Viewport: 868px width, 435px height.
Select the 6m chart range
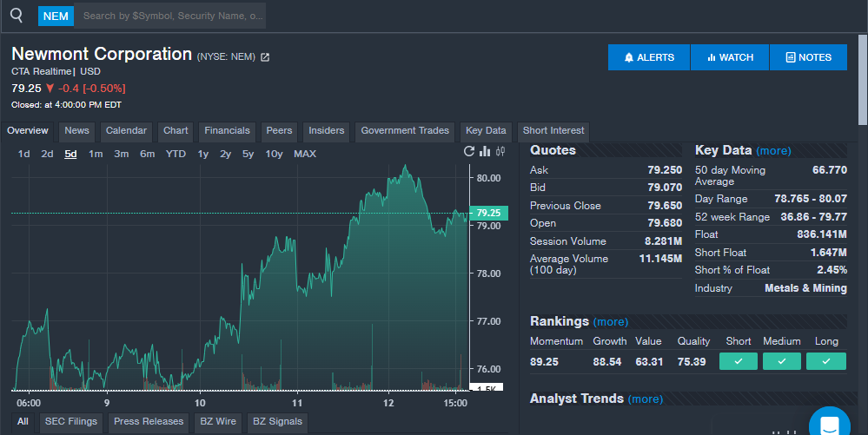click(x=147, y=154)
